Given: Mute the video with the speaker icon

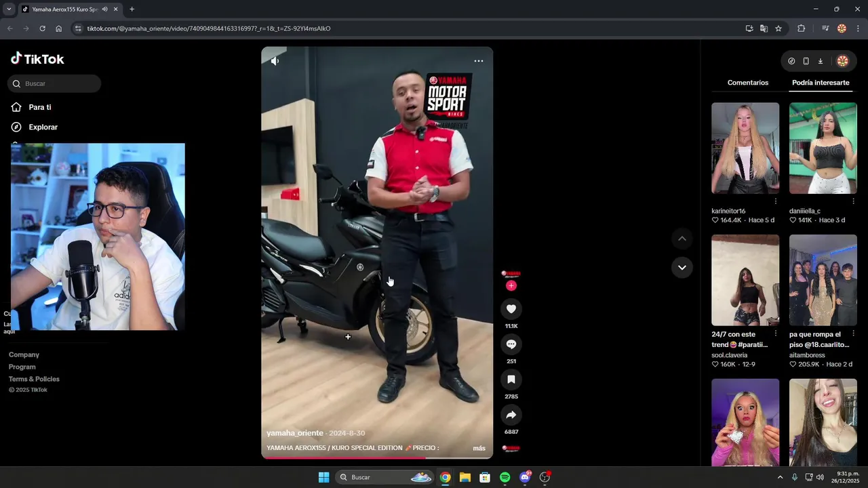Looking at the screenshot, I should pyautogui.click(x=275, y=61).
